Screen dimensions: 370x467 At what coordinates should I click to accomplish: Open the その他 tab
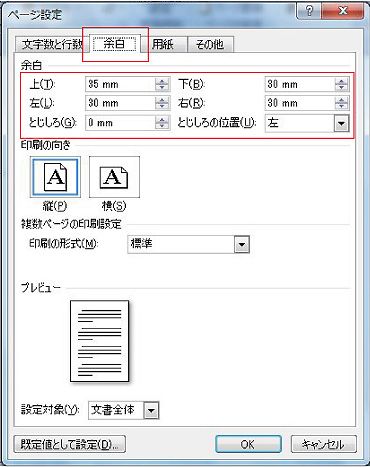(210, 44)
